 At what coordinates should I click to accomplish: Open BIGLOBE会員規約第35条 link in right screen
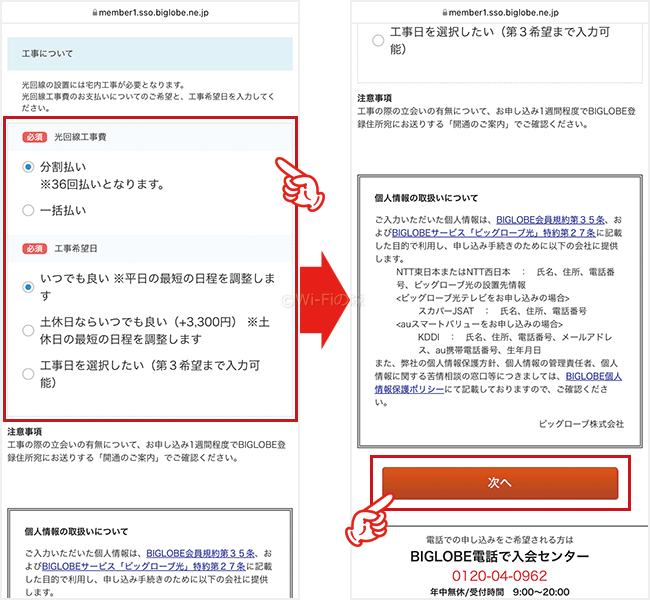(551, 220)
